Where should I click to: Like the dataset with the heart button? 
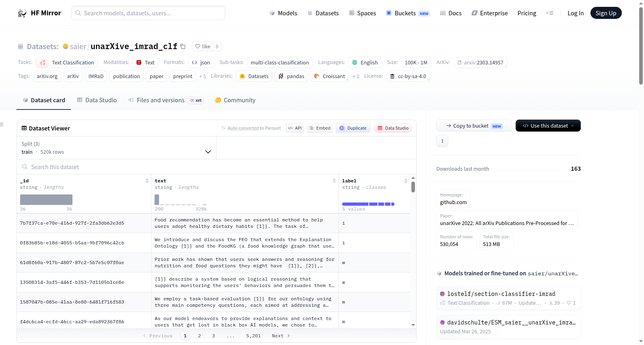pos(202,46)
